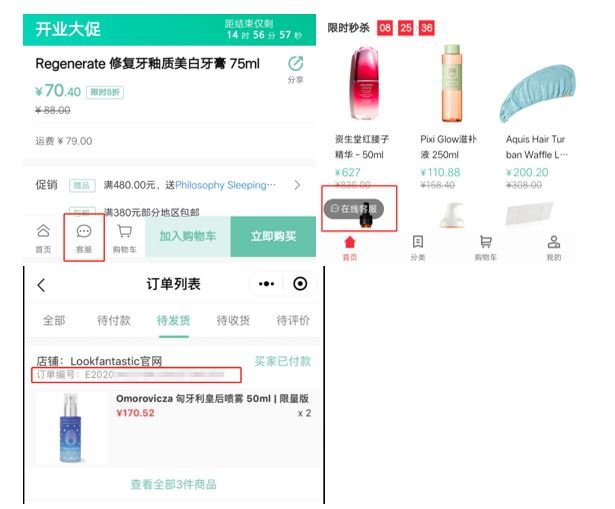This screenshot has height=509, width=615.
Task: Expand the promotion row chevron
Action: tap(297, 185)
